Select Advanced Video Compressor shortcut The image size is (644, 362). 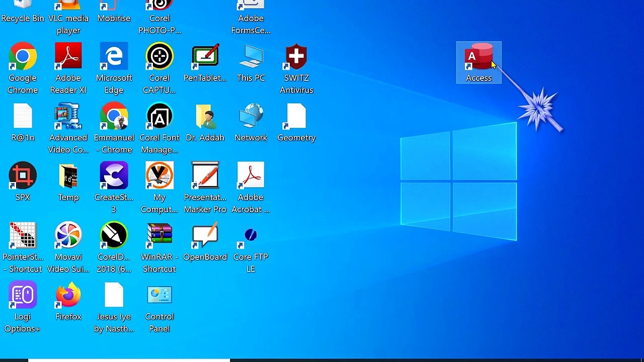click(68, 129)
